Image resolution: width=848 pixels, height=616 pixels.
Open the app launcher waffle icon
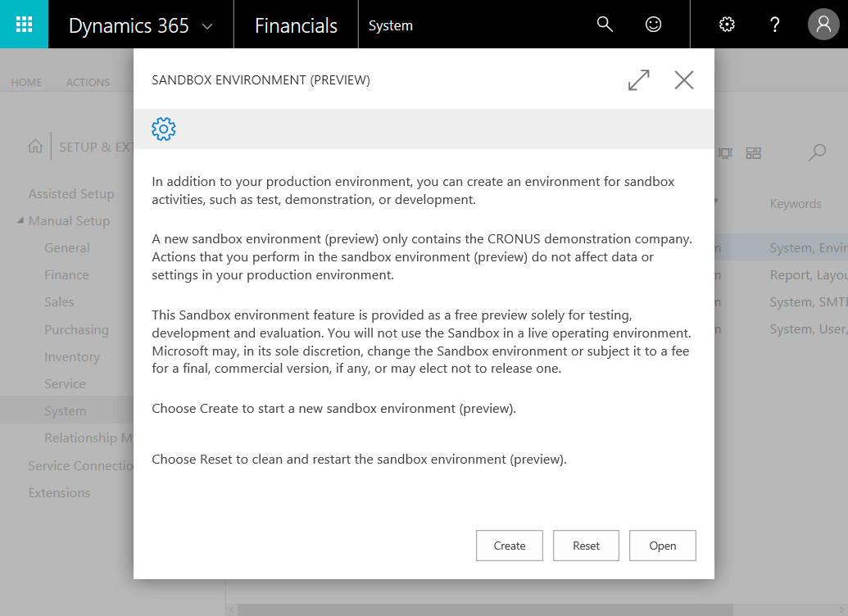pos(24,25)
